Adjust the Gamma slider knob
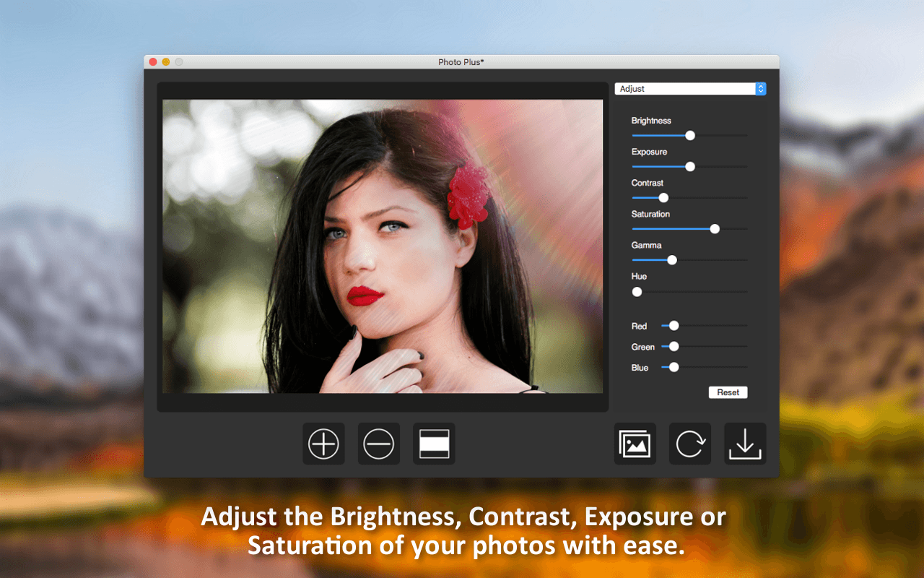This screenshot has width=924, height=578. 672,260
